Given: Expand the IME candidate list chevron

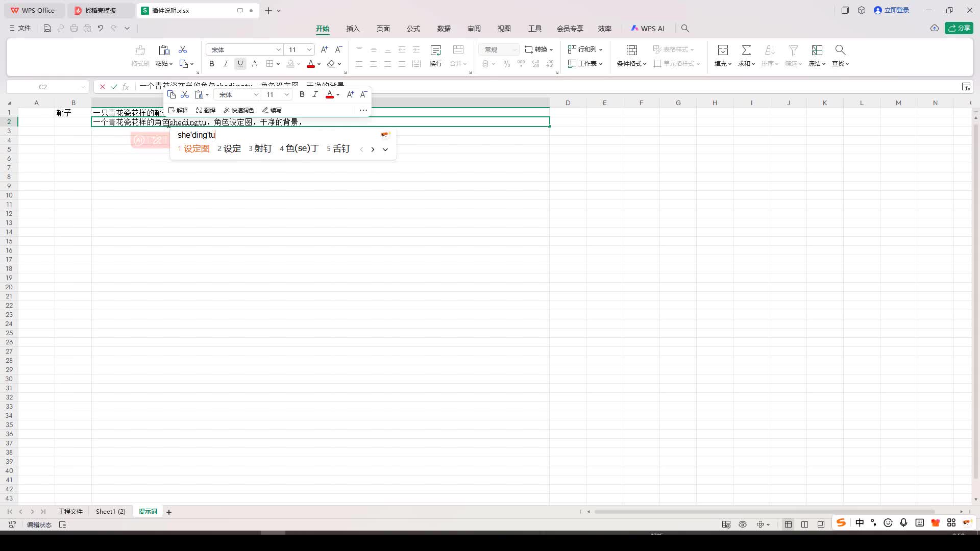Looking at the screenshot, I should (385, 149).
